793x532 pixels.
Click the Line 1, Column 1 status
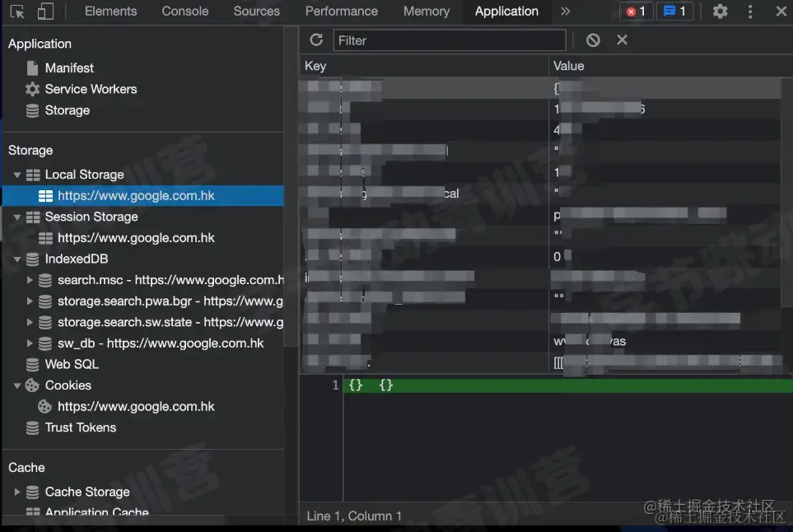pyautogui.click(x=354, y=516)
